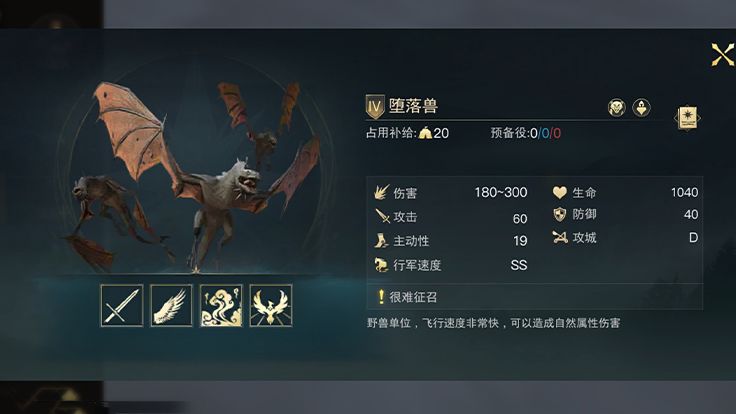Click the beast face trait icon
Screen dimensions: 736x414
coord(616,108)
